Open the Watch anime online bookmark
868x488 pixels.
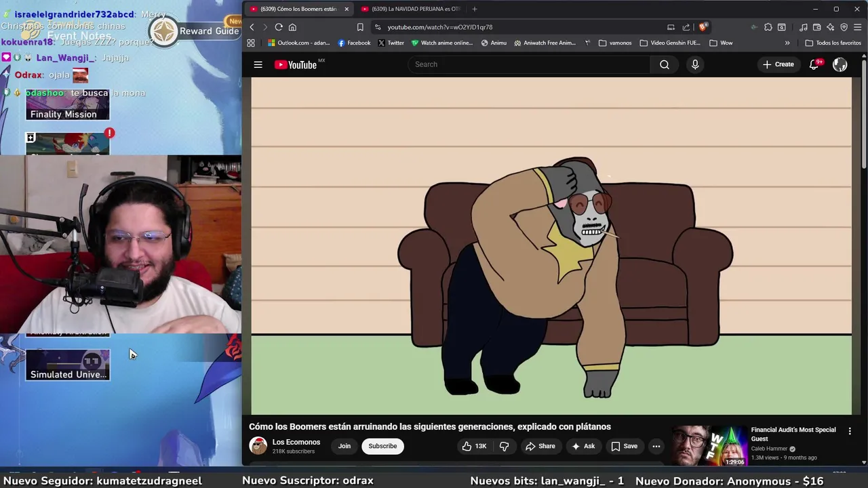coord(441,43)
